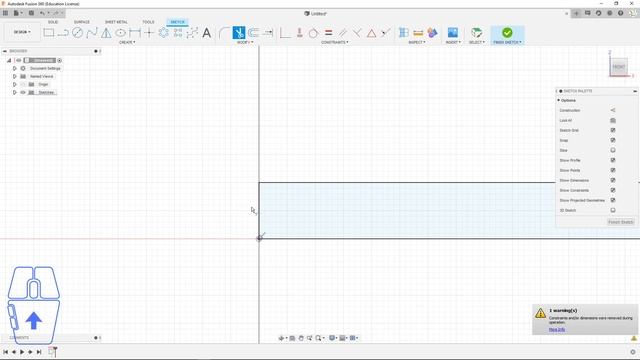Switch to the SHEET METAL tab
This screenshot has height=360, width=640.
116,22
